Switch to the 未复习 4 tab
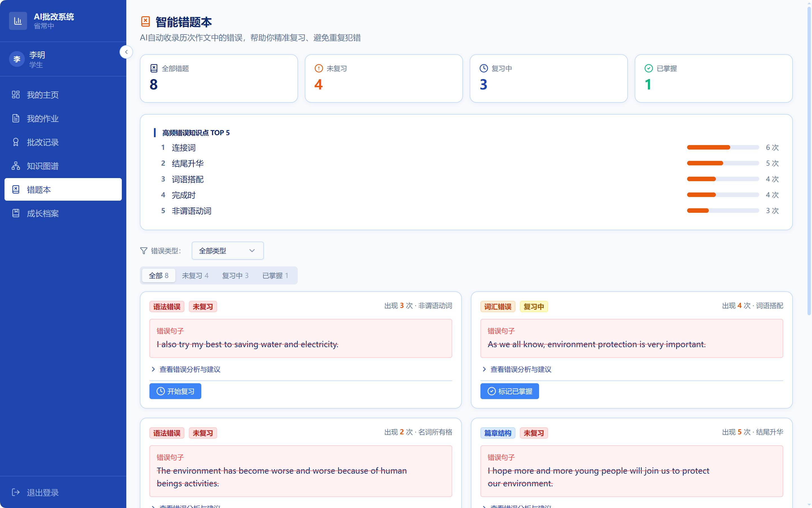The image size is (812, 508). 195,275
